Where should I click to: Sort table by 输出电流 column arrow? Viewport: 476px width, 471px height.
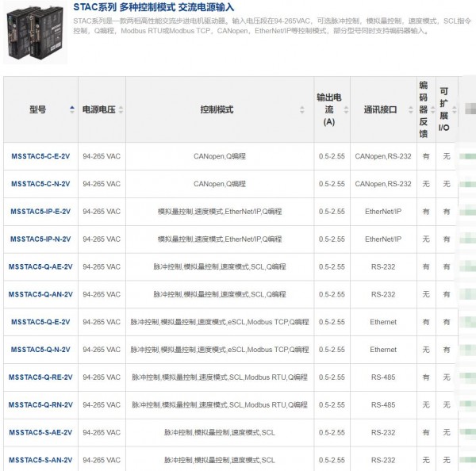click(x=346, y=109)
